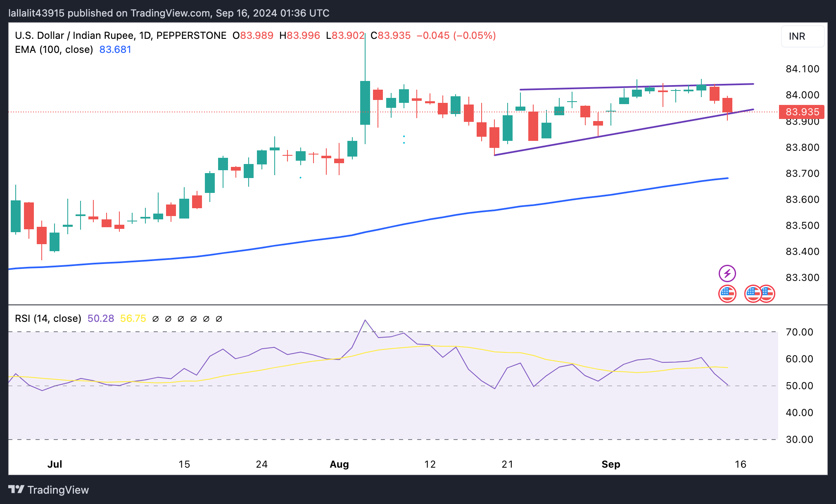The width and height of the screenshot is (836, 504).
Task: Click the TradingView logo at bottom left
Action: point(49,490)
